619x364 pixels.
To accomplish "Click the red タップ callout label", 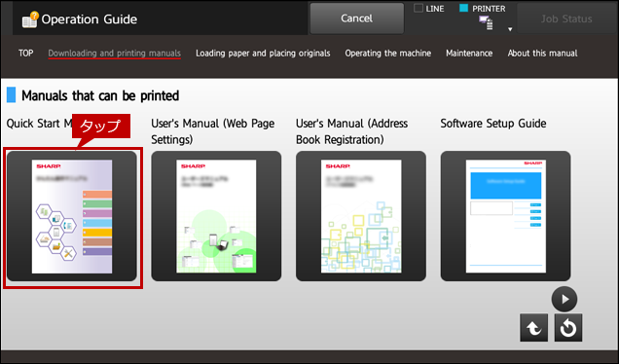I will click(x=101, y=126).
